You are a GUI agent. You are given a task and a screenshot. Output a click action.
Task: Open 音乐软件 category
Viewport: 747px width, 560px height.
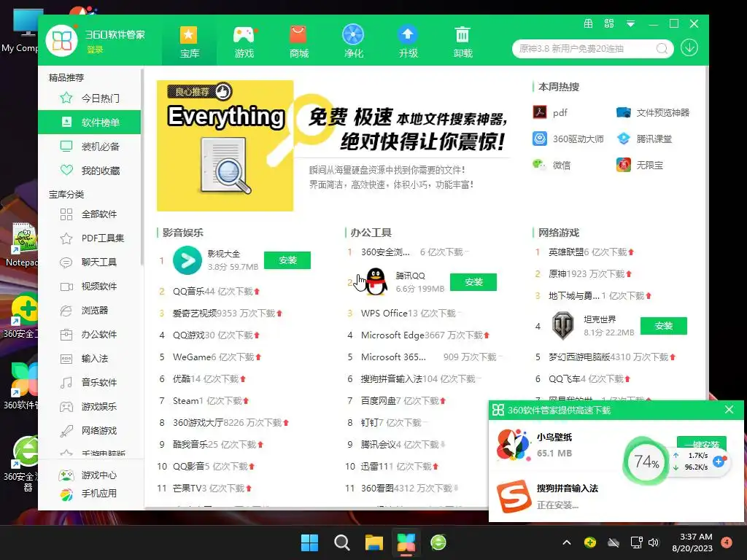[90, 382]
